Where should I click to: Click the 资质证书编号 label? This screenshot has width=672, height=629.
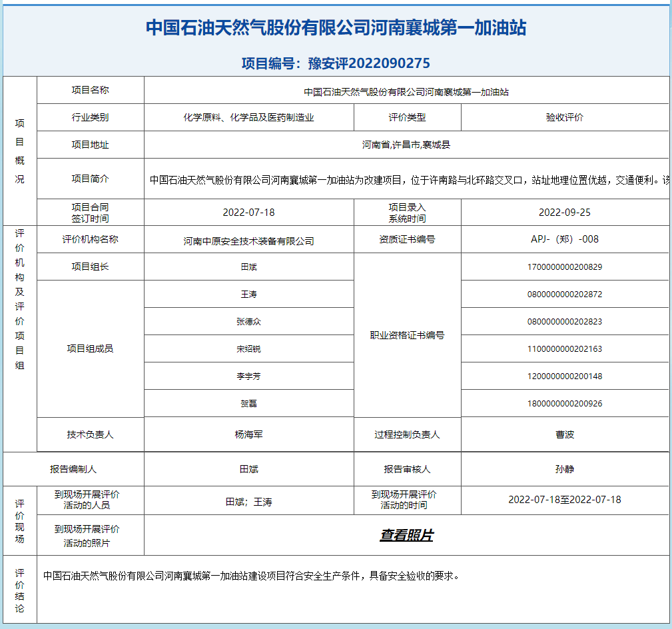tap(407, 239)
